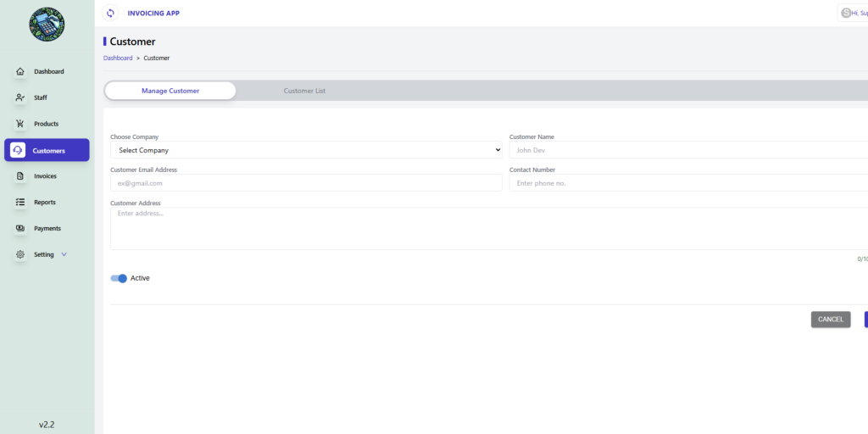Image resolution: width=868 pixels, height=434 pixels.
Task: Open the Choose Company dropdown
Action: [x=306, y=150]
